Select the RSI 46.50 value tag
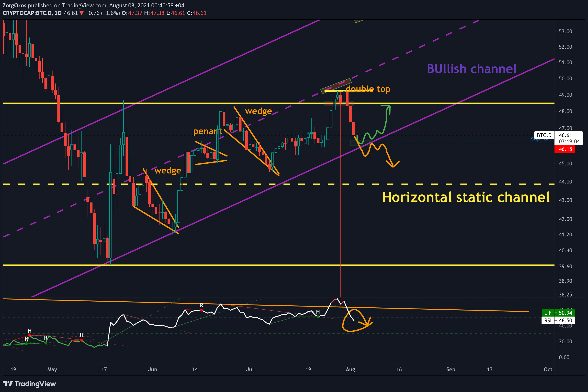This screenshot has width=588, height=392. 558,321
